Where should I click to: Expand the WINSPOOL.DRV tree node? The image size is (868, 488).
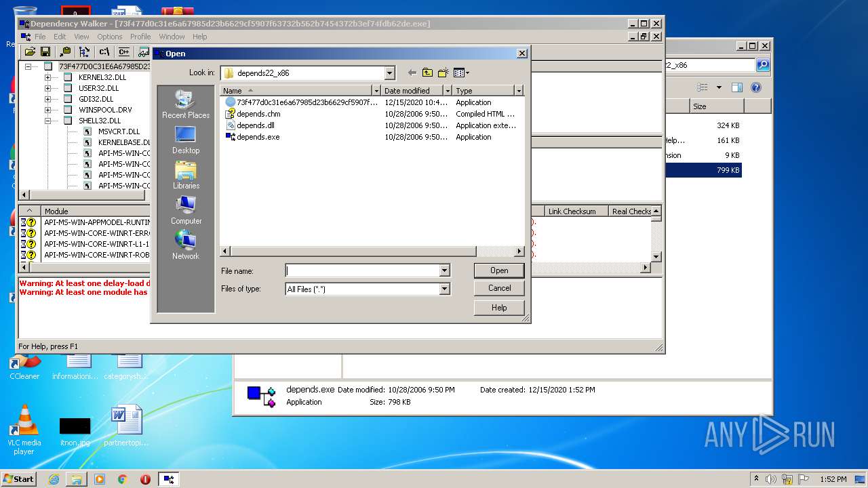coord(47,110)
